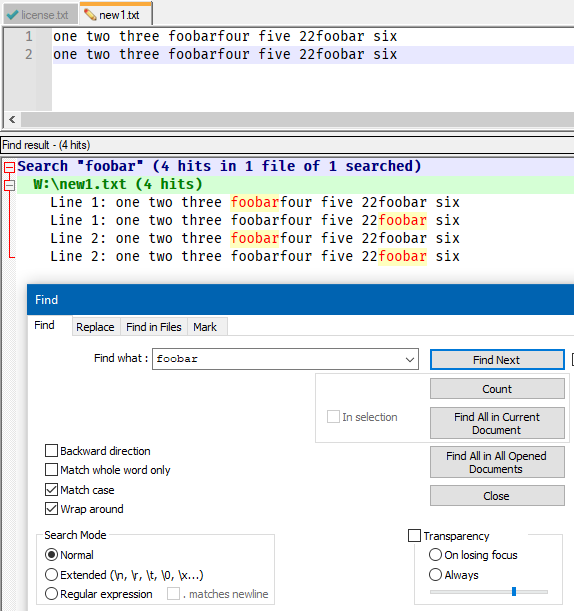This screenshot has width=574, height=611.
Task: Enable Match whole word only
Action: pos(51,470)
